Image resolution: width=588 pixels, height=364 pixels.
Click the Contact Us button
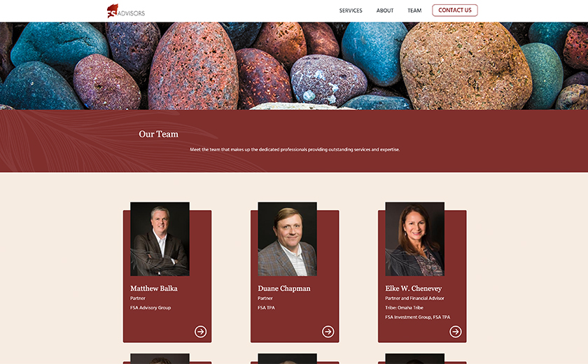(455, 10)
